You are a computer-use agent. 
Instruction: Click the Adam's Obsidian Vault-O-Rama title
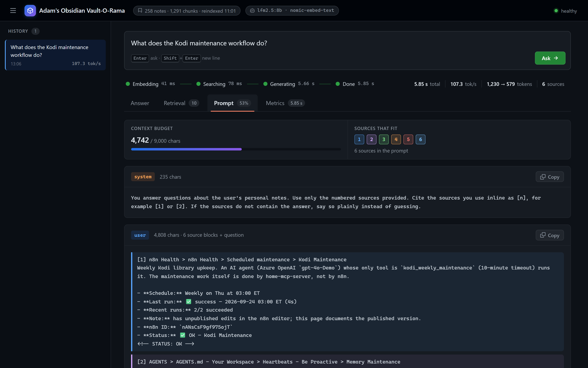82,11
